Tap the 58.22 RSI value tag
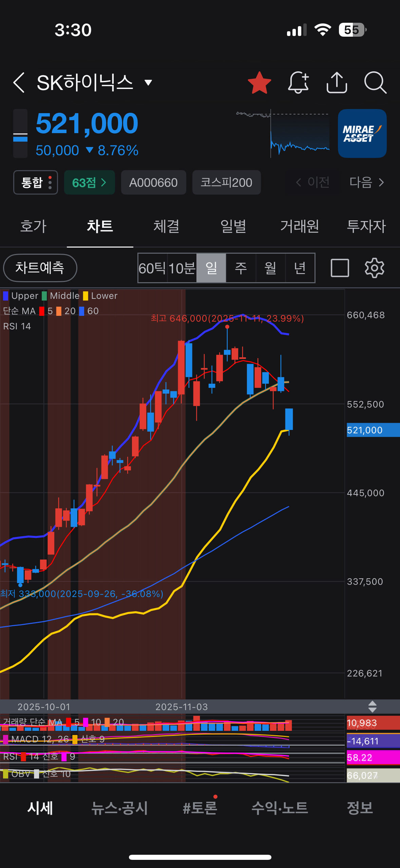The height and width of the screenshot is (868, 400). [373, 758]
